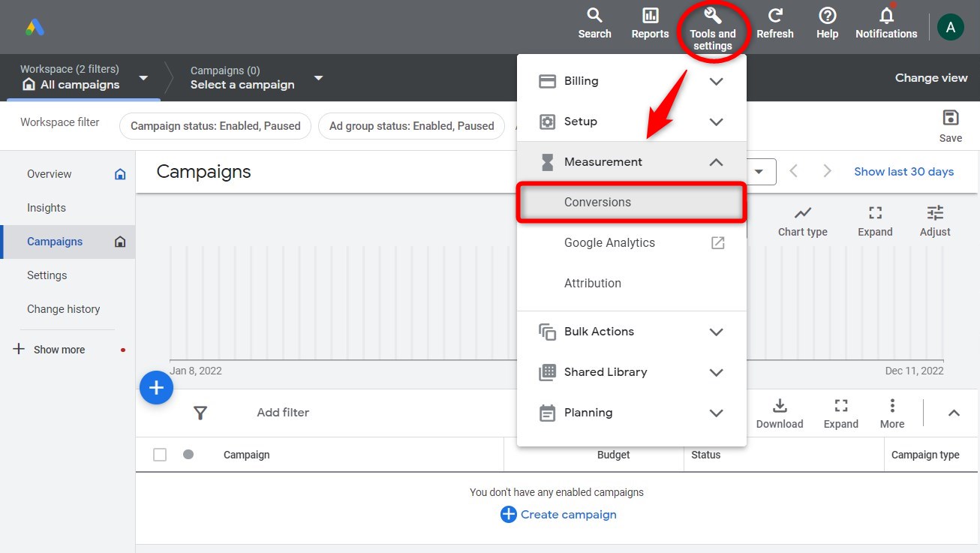Click the blue plus button
The image size is (980, 553).
[x=156, y=387]
